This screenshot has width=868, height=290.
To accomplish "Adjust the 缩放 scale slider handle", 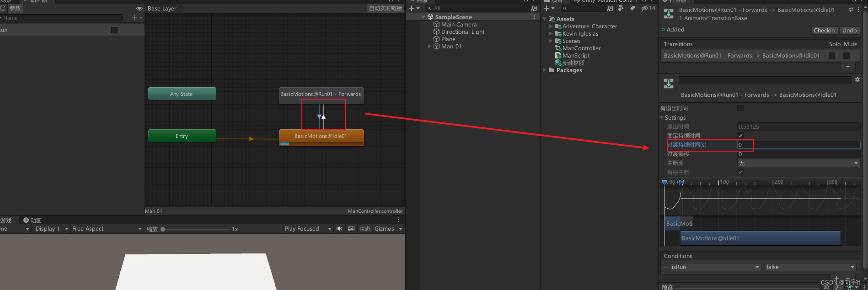I will (163, 229).
